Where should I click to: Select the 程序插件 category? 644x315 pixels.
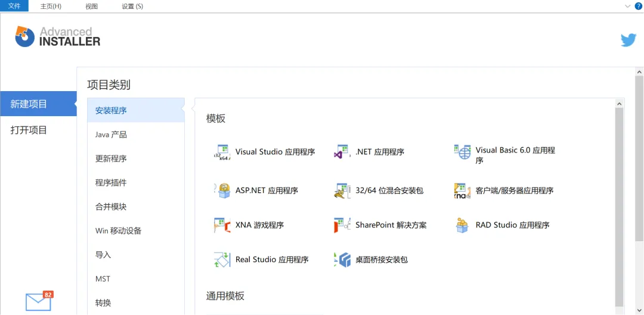(136, 183)
